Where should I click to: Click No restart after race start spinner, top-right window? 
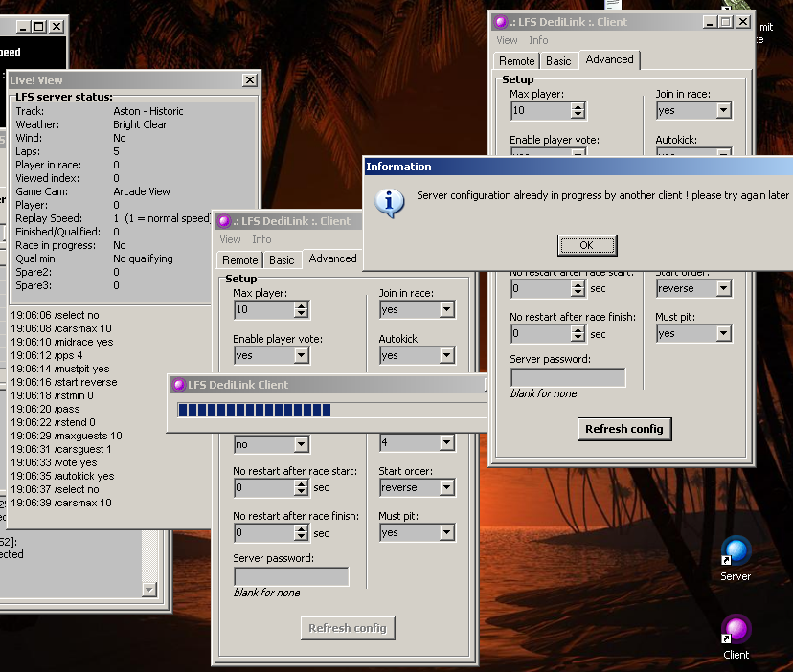click(578, 289)
